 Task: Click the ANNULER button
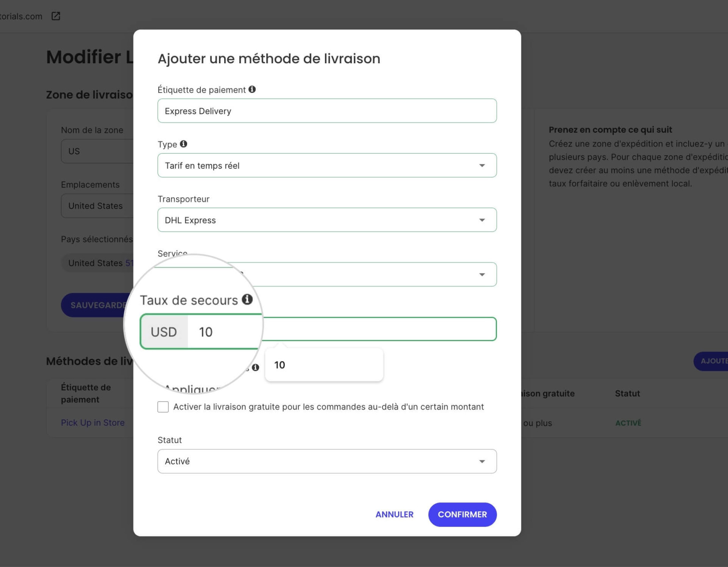pos(395,514)
